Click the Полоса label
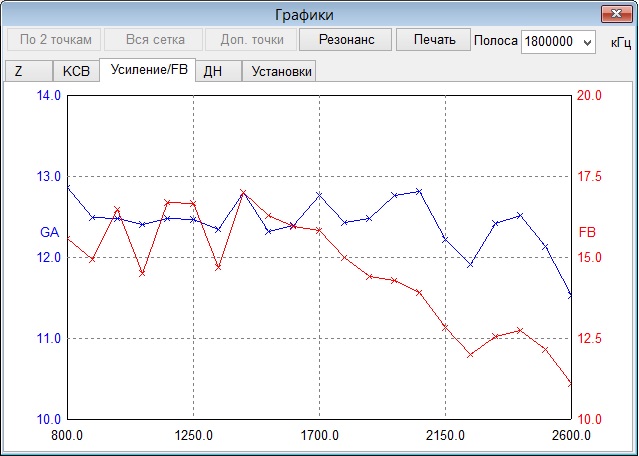 [x=496, y=40]
